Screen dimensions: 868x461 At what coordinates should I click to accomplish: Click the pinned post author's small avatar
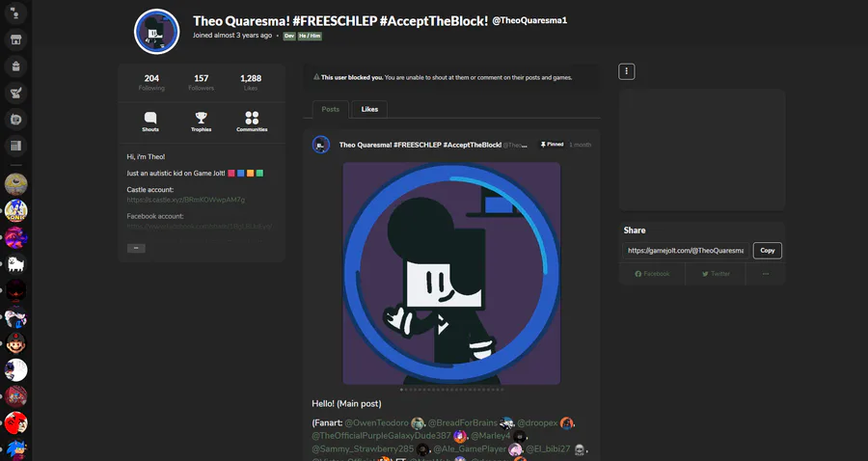321,145
